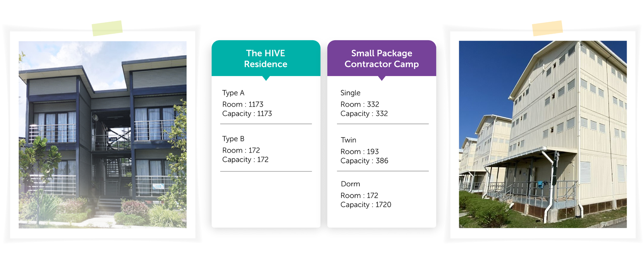Click Capacity : 172 under Type B
Viewport: 644px width, 268px height.
click(x=245, y=160)
